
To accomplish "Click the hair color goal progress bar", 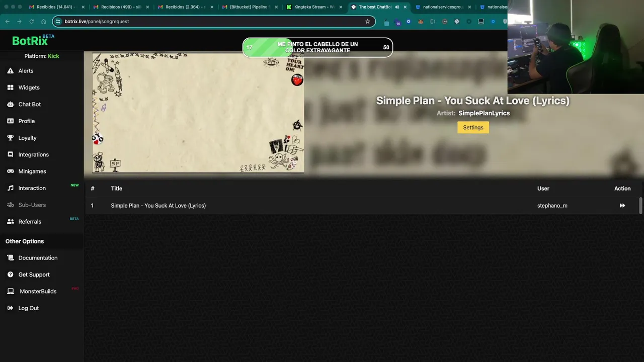I will tap(317, 48).
